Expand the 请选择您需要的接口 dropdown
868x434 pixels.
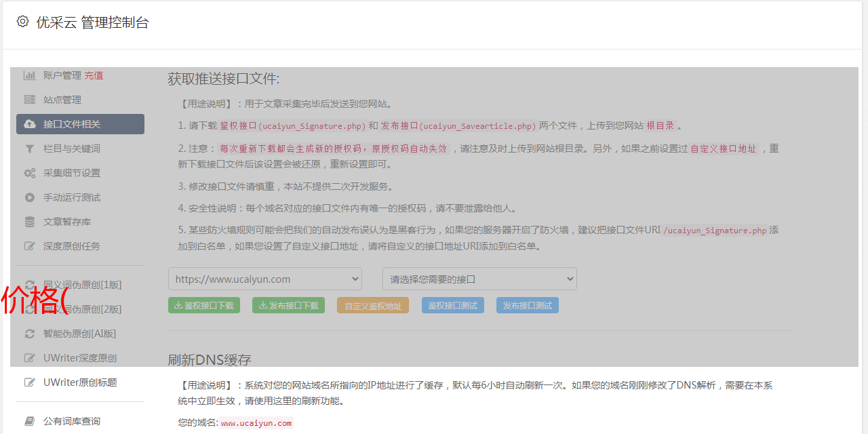click(479, 279)
